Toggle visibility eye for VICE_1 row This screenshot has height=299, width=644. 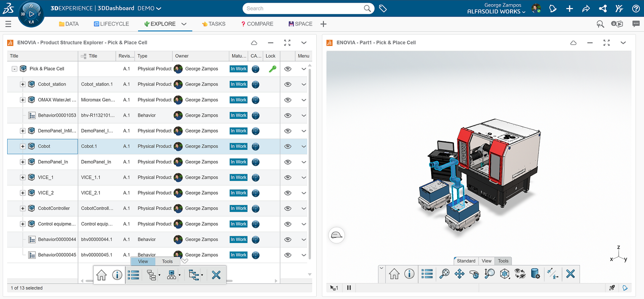pyautogui.click(x=288, y=177)
